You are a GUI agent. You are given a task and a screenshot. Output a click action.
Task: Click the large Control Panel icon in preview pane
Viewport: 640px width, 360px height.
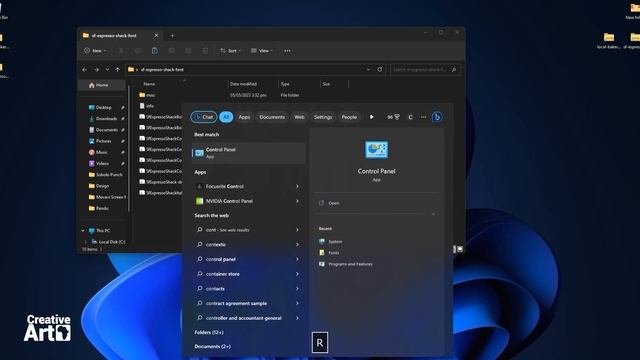pyautogui.click(x=376, y=150)
